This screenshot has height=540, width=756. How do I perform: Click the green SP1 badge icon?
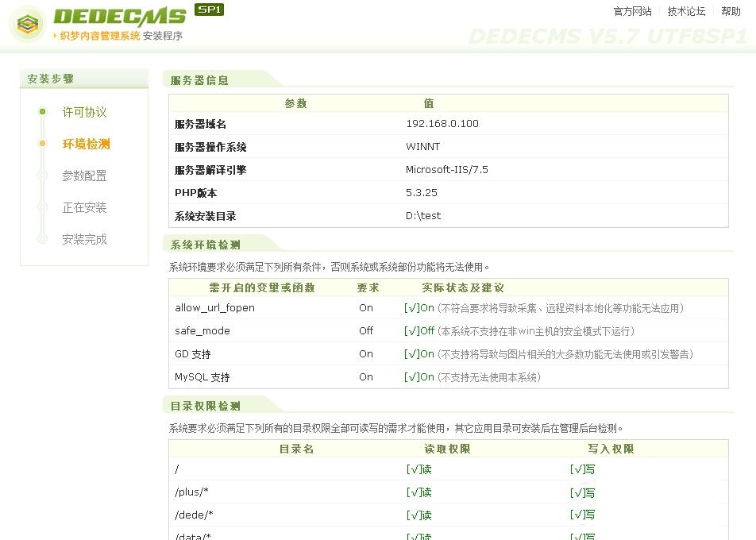(209, 10)
